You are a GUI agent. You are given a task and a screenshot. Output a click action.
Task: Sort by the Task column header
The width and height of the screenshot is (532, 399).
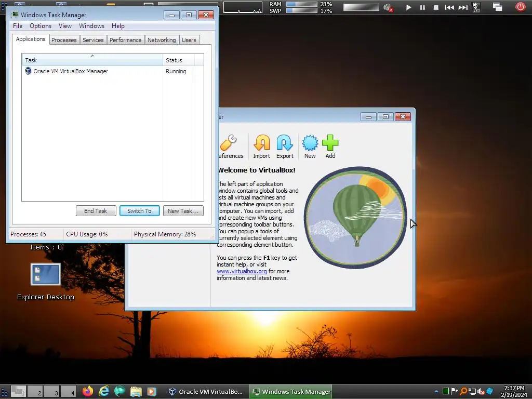(92, 60)
